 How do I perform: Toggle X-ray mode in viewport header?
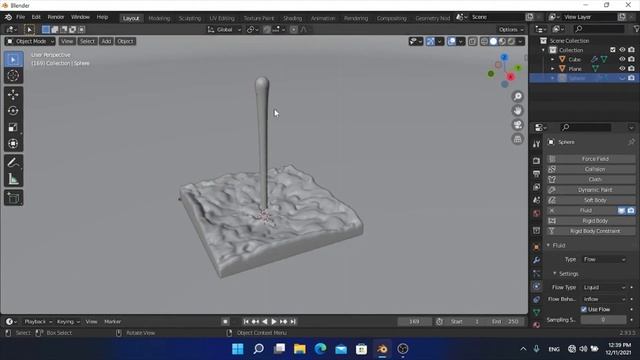[472, 41]
